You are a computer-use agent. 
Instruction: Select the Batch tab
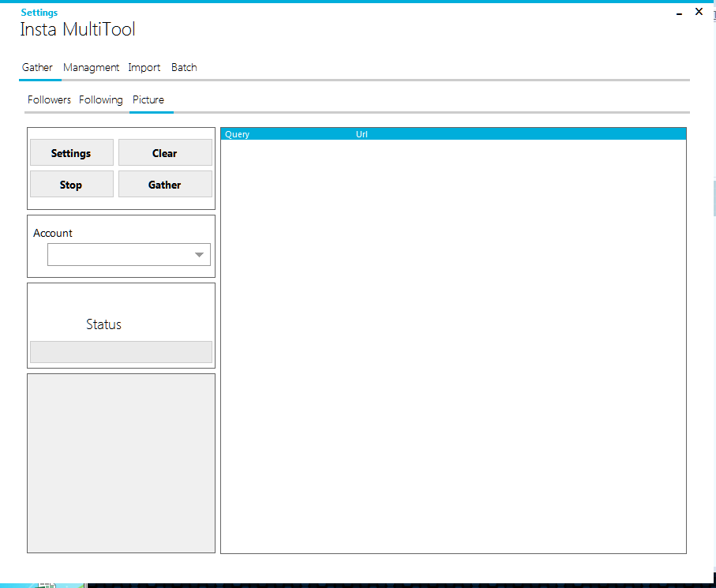[x=184, y=68]
